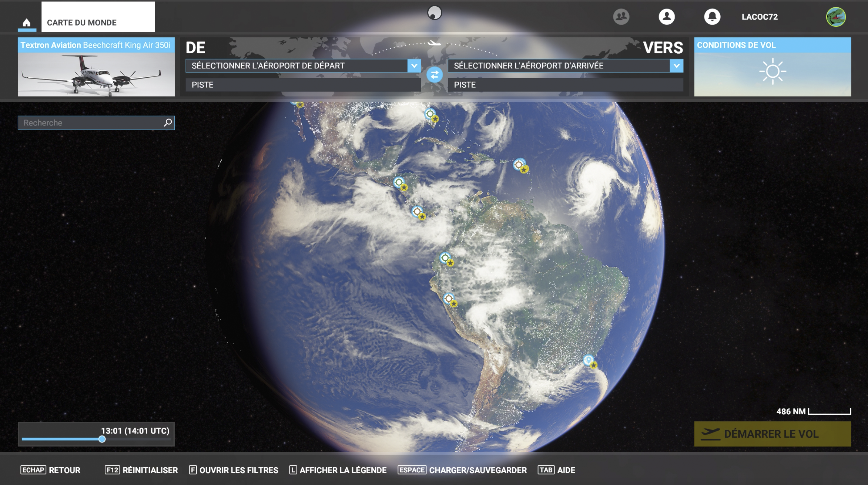
Task: Click the crocodile profile avatar
Action: click(x=836, y=17)
